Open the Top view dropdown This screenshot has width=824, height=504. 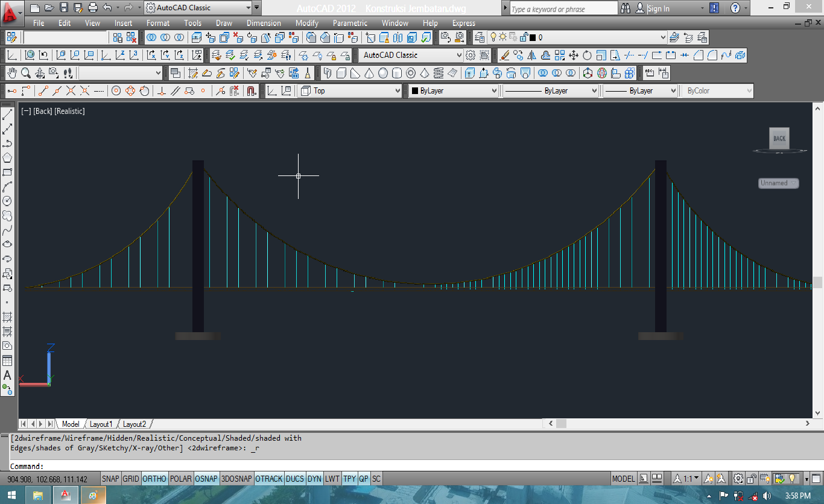point(350,91)
